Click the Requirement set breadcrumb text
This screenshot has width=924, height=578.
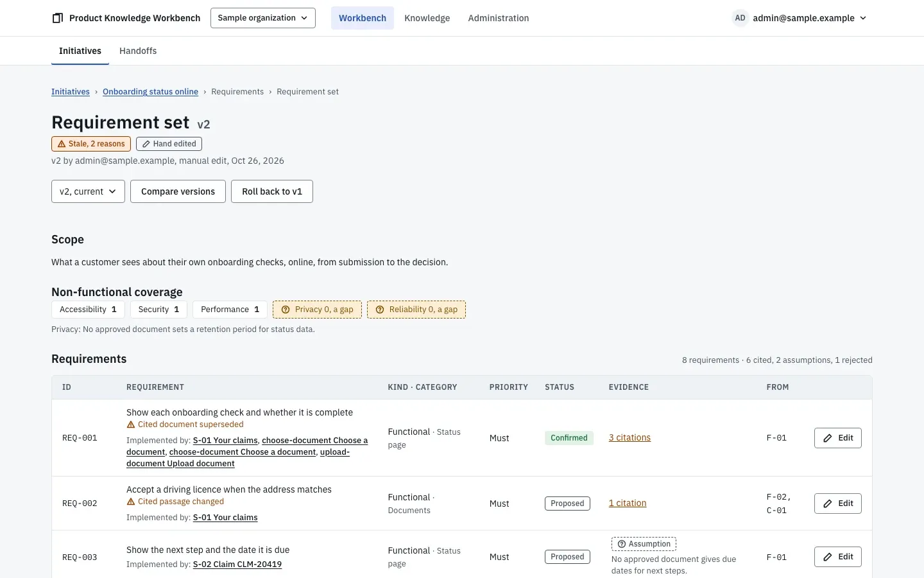click(x=308, y=92)
